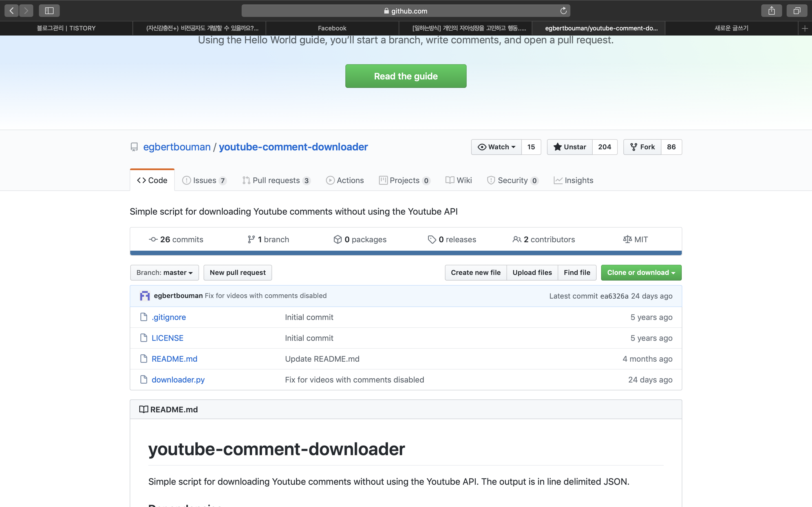Viewport: 812px width, 507px height.
Task: Click the downloader.py file icon
Action: tap(144, 379)
